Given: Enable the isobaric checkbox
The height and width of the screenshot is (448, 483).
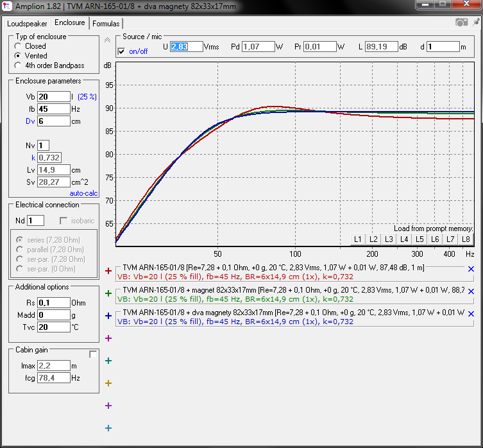Looking at the screenshot, I should [x=64, y=221].
